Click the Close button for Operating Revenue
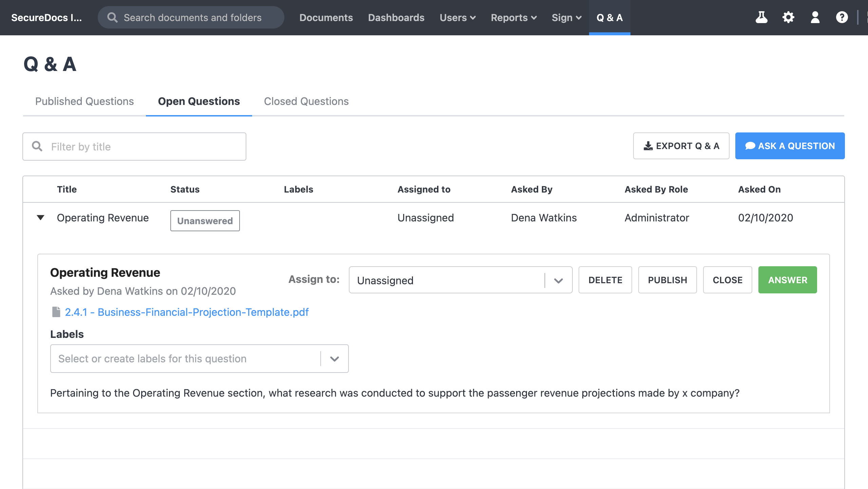Screen dimensions: 868x489 (x=727, y=280)
